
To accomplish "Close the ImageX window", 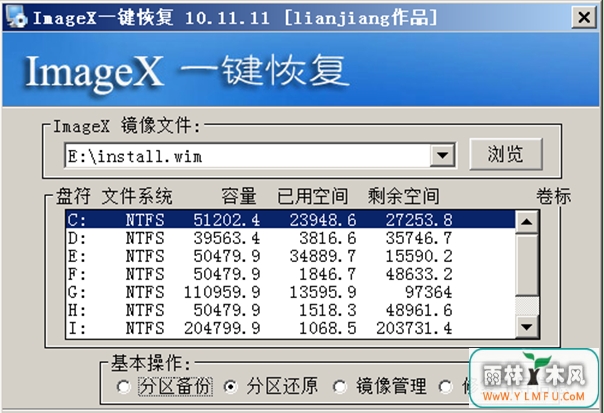I will click(584, 17).
